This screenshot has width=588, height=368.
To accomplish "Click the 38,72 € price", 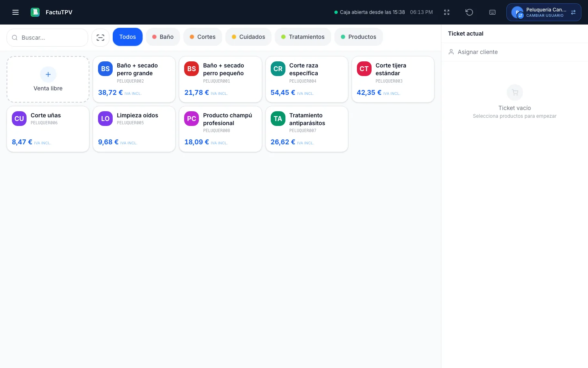I will tap(110, 92).
